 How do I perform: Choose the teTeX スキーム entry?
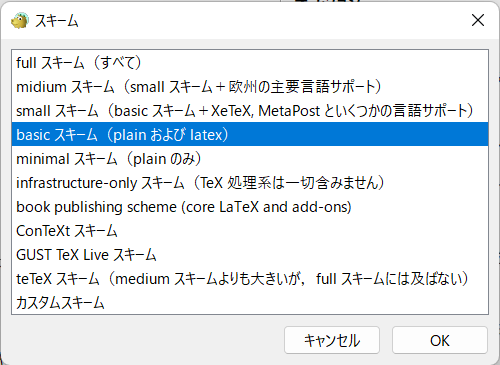tap(250, 279)
